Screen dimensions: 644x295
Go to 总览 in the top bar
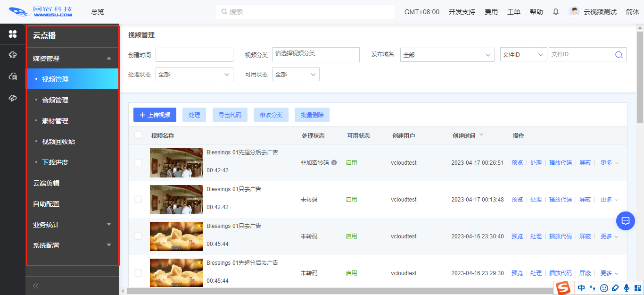click(98, 12)
